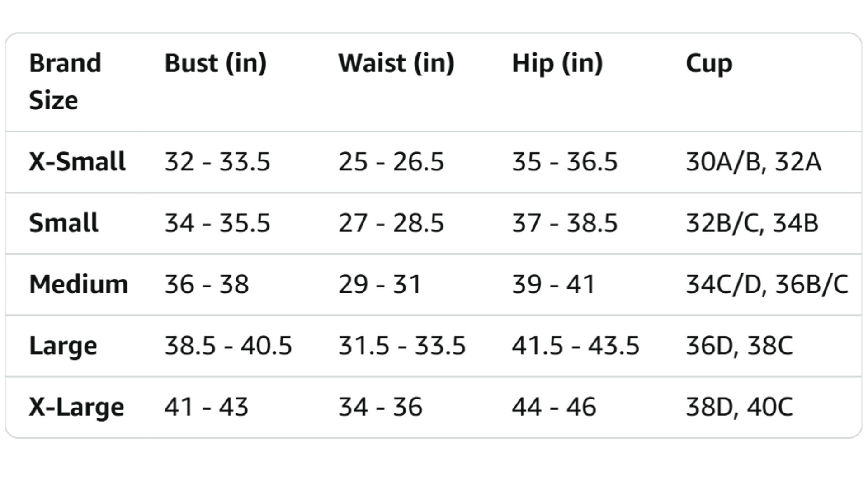Select the X-Large row label

click(76, 407)
